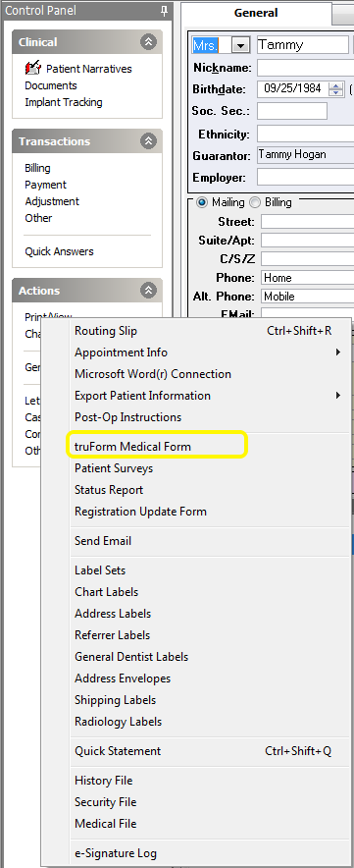Screen dimensions: 354x868
Task: Choose truForm Medical Form menu item
Action: (x=132, y=446)
